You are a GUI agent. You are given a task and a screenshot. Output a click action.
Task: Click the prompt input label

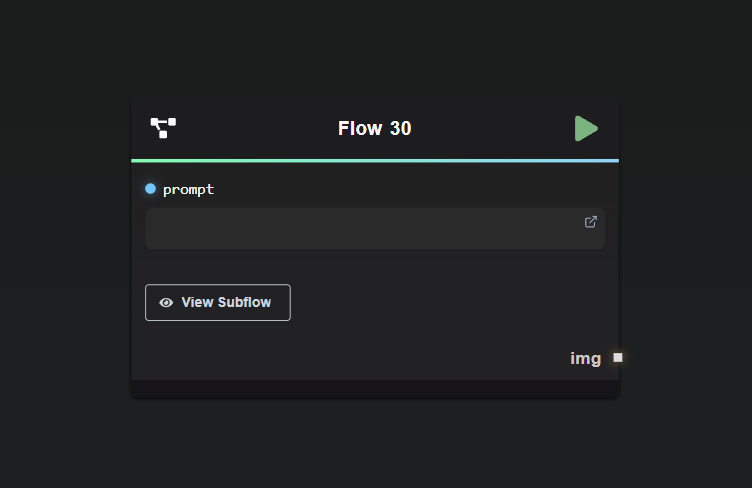pos(188,189)
